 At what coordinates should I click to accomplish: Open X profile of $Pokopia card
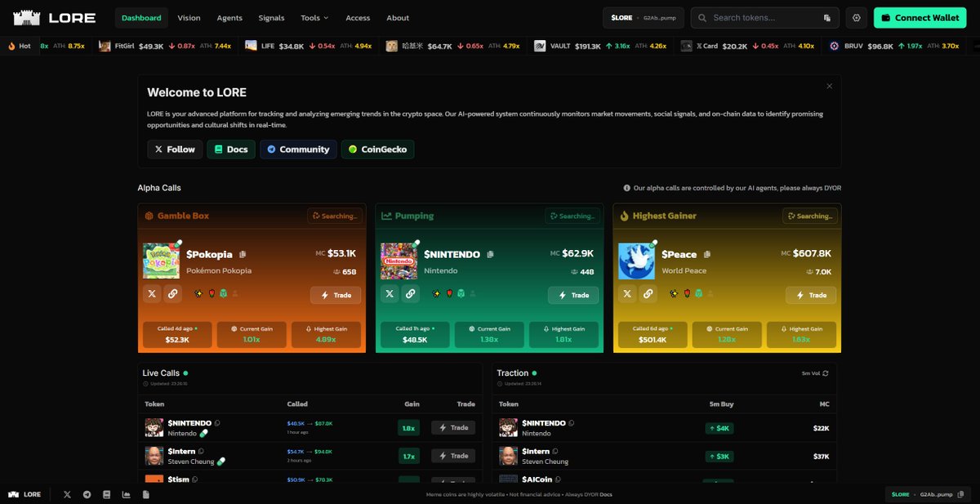[152, 294]
